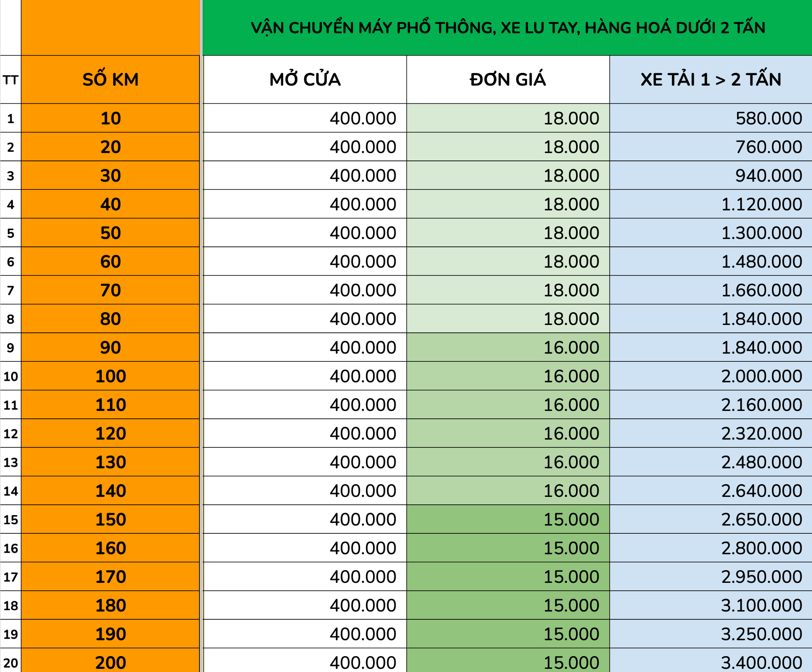Click row number 20 in TT column
This screenshot has width=812, height=672.
pos(10,662)
